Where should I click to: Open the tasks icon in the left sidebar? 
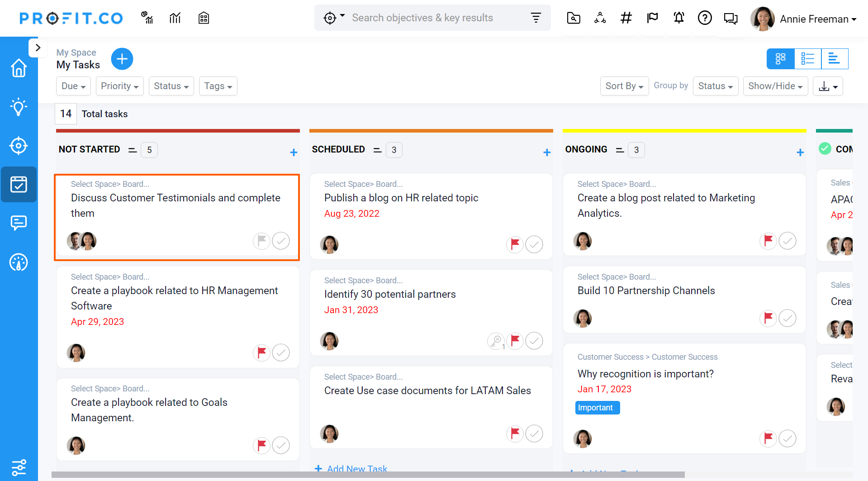pos(19,184)
